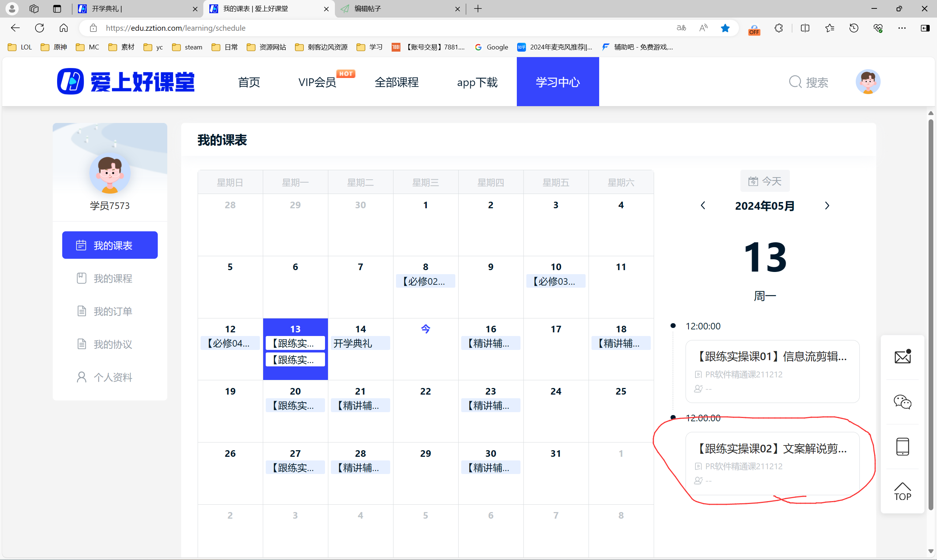The height and width of the screenshot is (560, 937).
Task: Click the 今天 button above calendar
Action: point(765,181)
